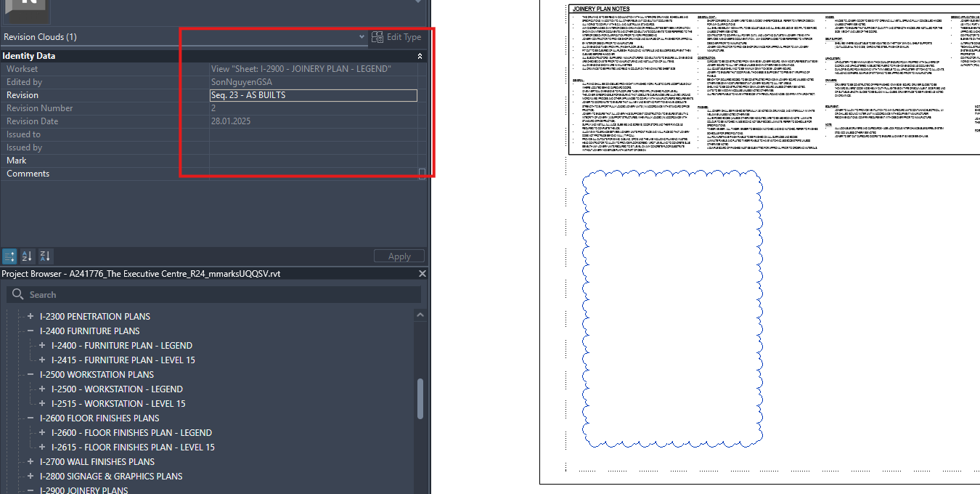Collapse I-2400 FURNITURE PLANS
Viewport: 980px width, 494px height.
pyautogui.click(x=30, y=331)
